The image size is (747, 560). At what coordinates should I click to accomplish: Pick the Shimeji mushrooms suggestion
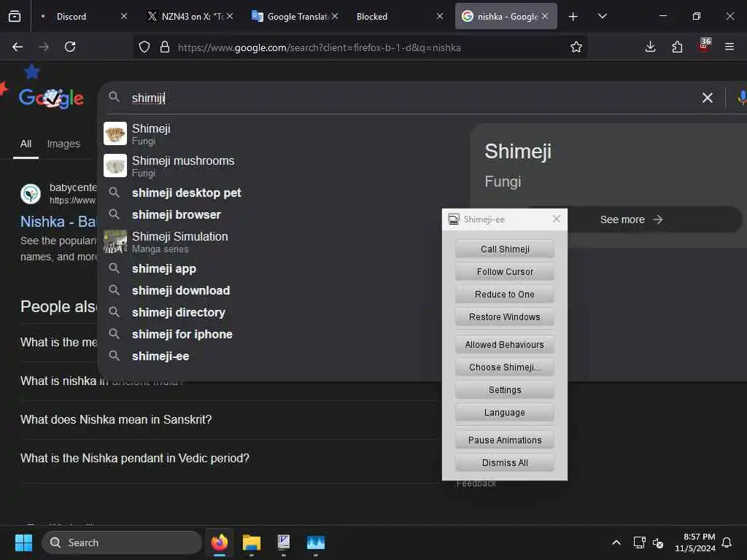[281, 166]
